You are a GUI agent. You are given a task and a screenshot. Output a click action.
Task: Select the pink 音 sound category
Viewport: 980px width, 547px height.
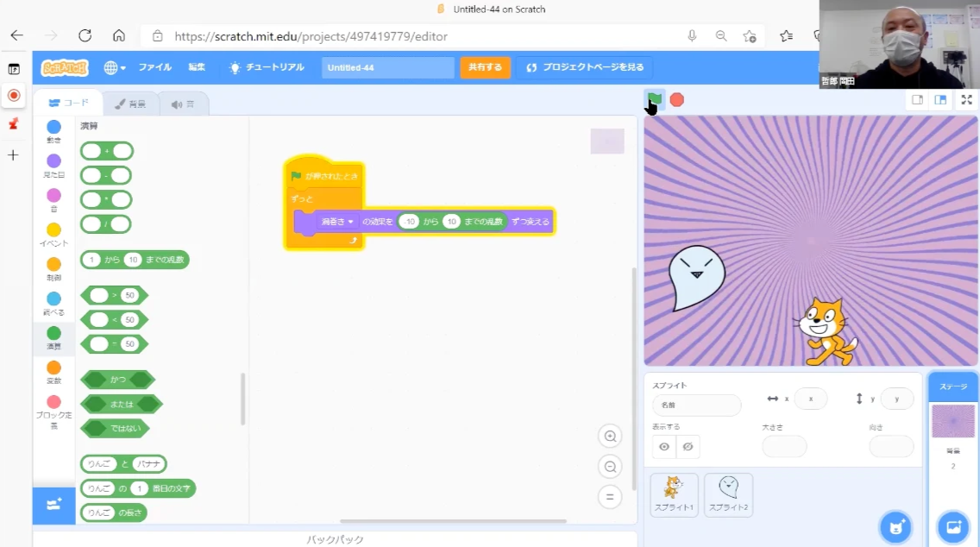[x=53, y=201]
